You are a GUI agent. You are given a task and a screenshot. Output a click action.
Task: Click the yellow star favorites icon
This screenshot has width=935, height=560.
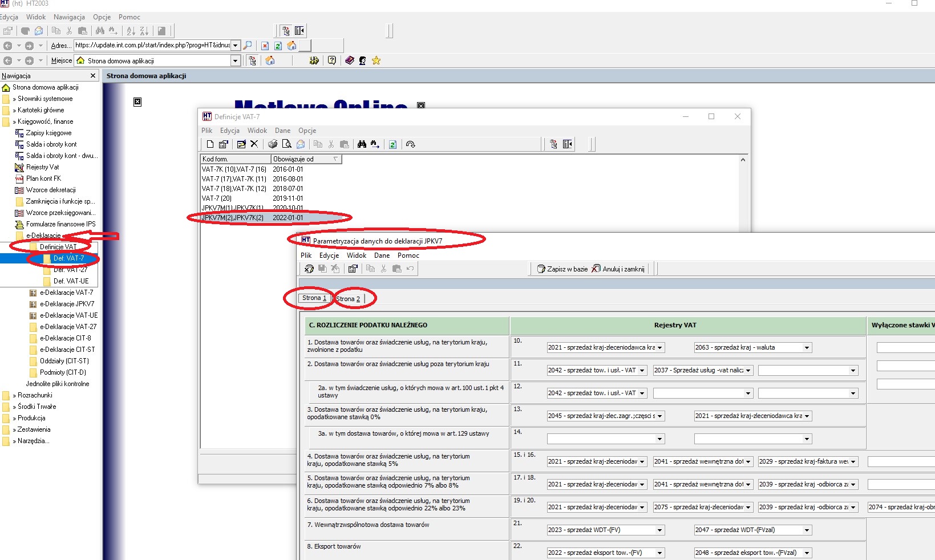tap(376, 60)
